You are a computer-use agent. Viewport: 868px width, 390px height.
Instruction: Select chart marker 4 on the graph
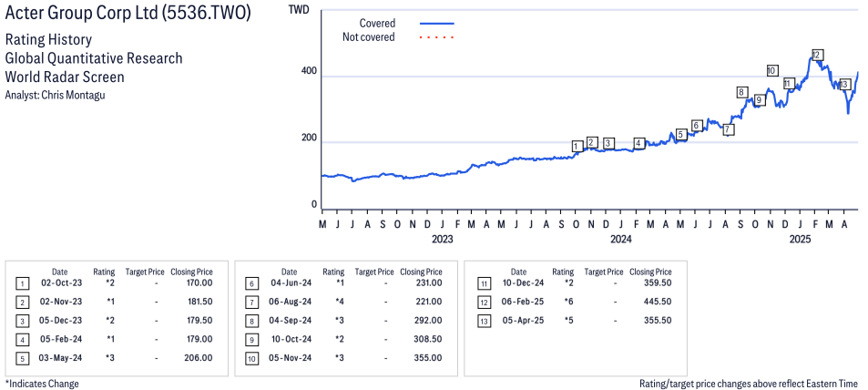[x=638, y=143]
